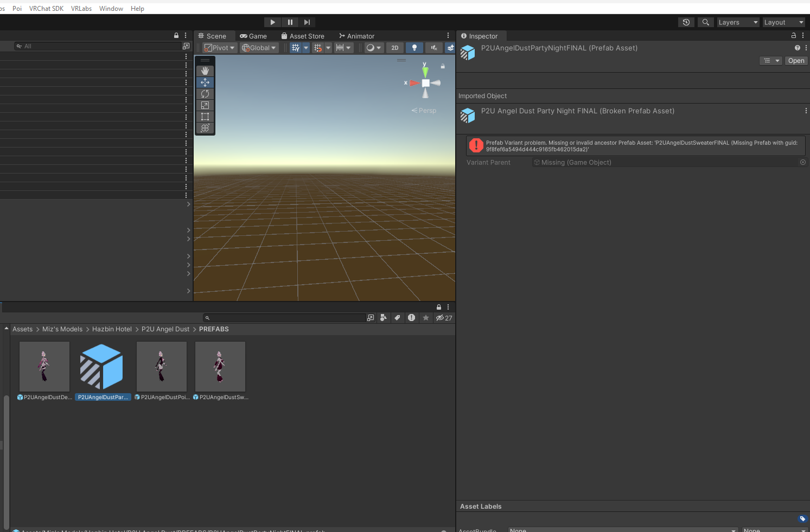Click Hazbin Hotel breadcrumb
Screen dimensions: 810x532
[112, 329]
